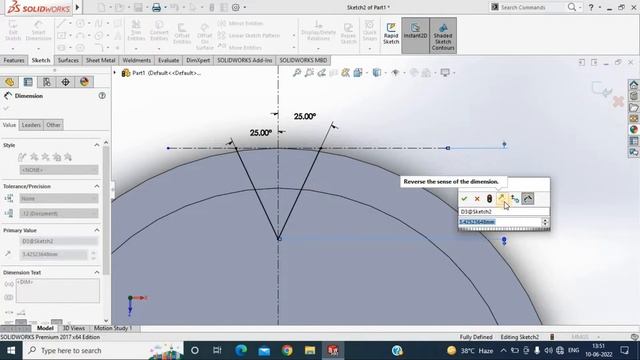Viewport: 640px width, 360px height.
Task: Open Google Chrome from the taskbar
Action: point(287,351)
